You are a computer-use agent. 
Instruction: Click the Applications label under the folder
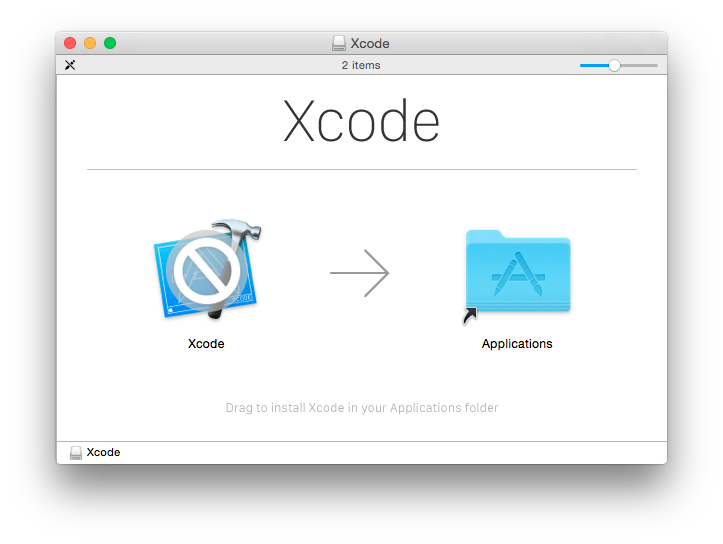coord(517,344)
